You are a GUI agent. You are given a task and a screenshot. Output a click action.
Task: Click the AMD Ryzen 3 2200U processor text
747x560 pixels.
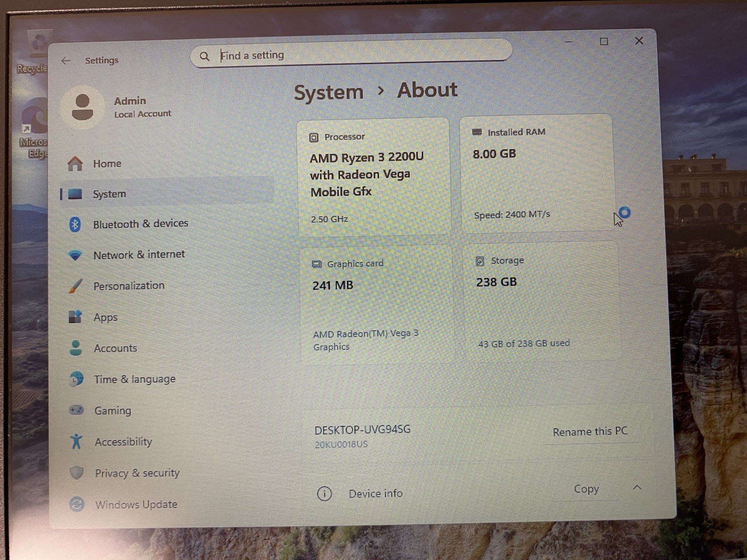[x=366, y=175]
